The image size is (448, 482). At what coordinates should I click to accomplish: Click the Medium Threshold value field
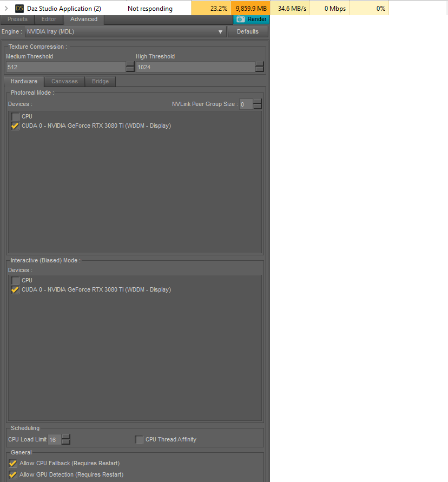point(66,67)
